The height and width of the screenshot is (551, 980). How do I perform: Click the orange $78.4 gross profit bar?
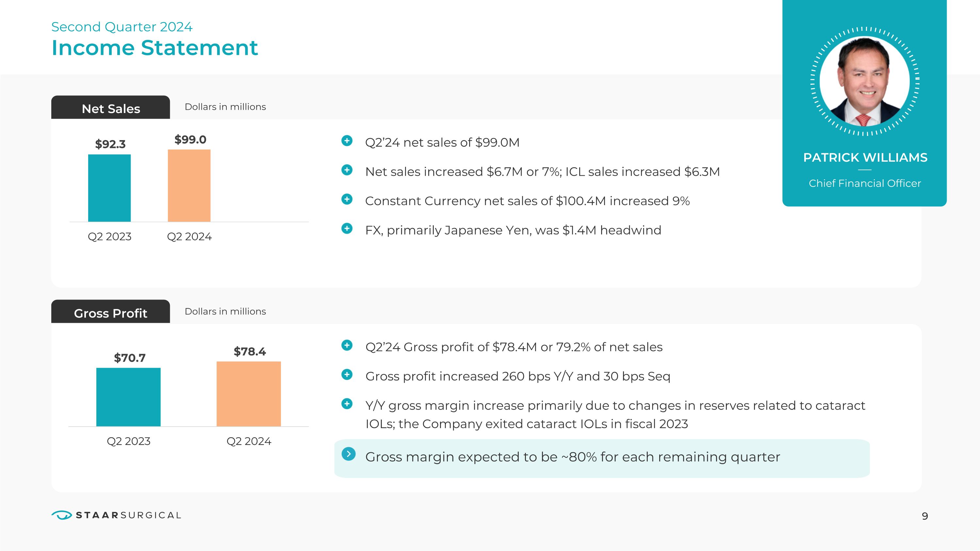coord(249,394)
